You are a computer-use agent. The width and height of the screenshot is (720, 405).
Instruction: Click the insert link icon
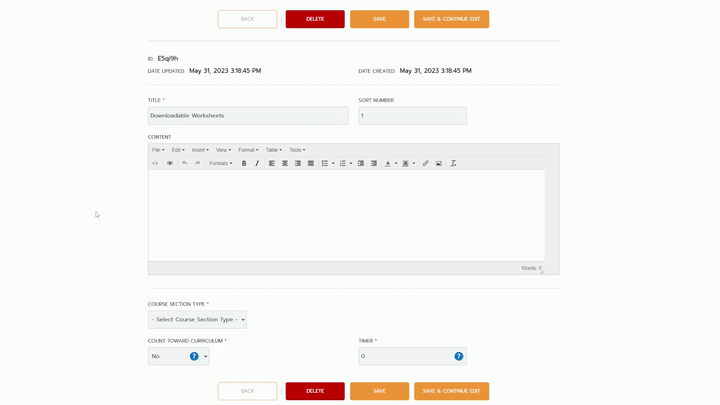(425, 163)
